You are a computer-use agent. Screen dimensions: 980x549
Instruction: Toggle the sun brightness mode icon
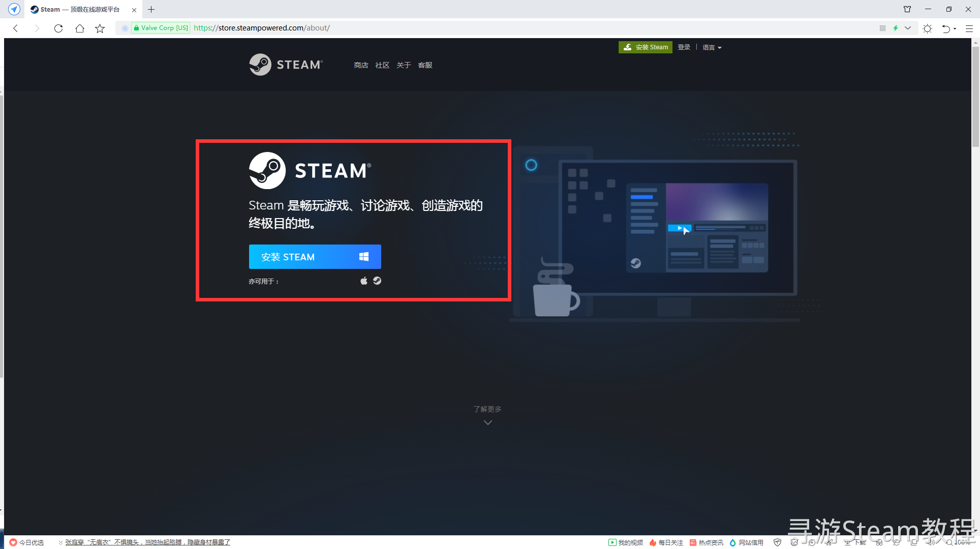(x=927, y=28)
